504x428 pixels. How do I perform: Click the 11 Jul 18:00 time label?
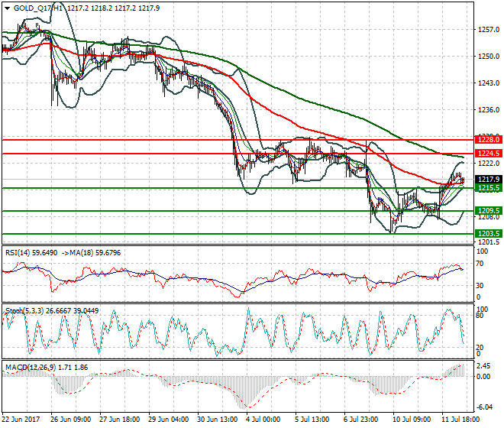click(x=461, y=420)
